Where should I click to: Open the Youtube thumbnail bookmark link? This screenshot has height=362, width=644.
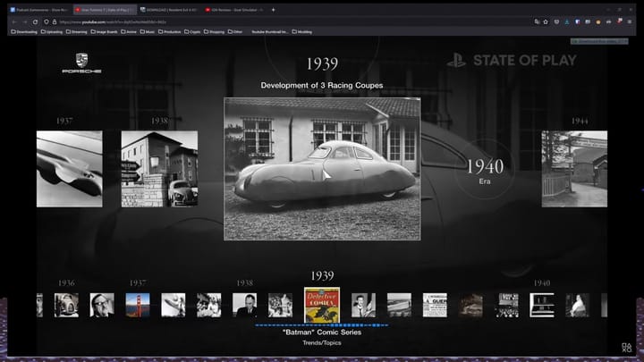coord(269,31)
